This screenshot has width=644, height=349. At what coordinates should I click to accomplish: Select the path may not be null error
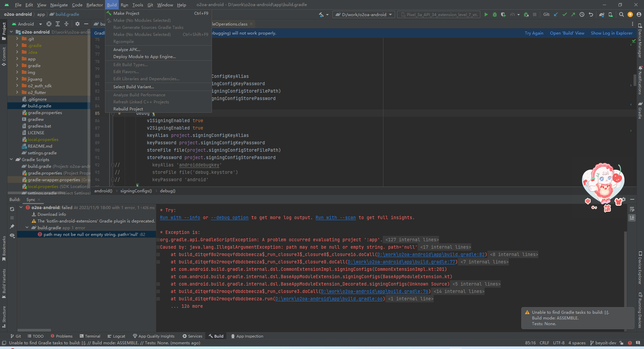[91, 234]
